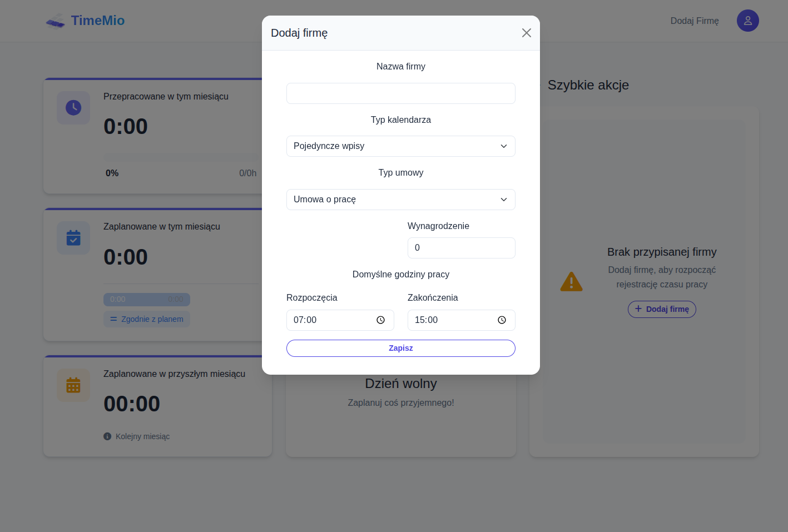
Task: Click the Rozpoczęcia time field
Action: [x=331, y=320]
